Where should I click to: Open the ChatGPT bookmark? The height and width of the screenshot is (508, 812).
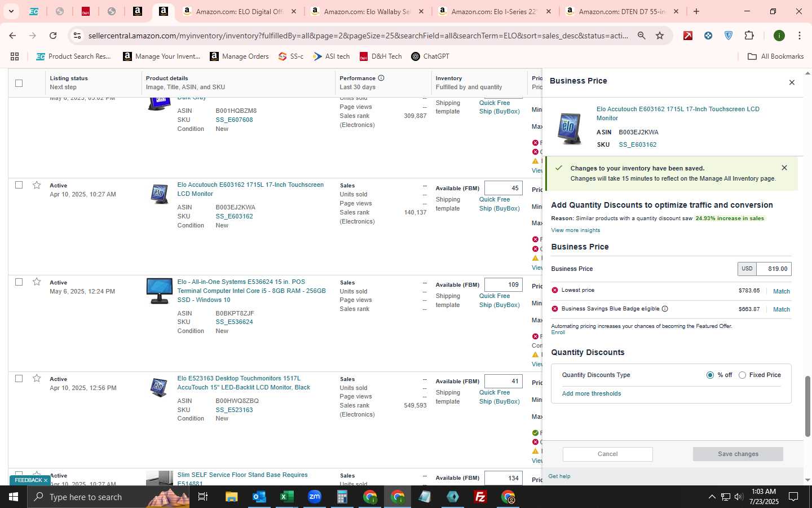point(430,56)
